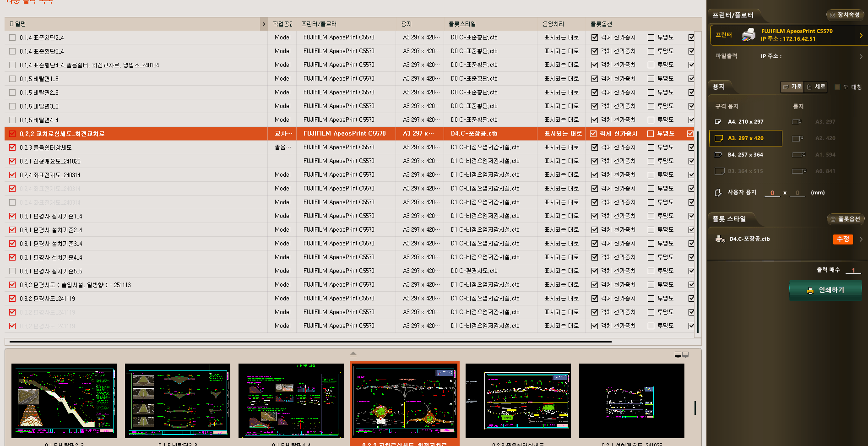Screen dimensions: 868x446
Task: Expand the 파일명 column arrow
Action: [x=264, y=24]
